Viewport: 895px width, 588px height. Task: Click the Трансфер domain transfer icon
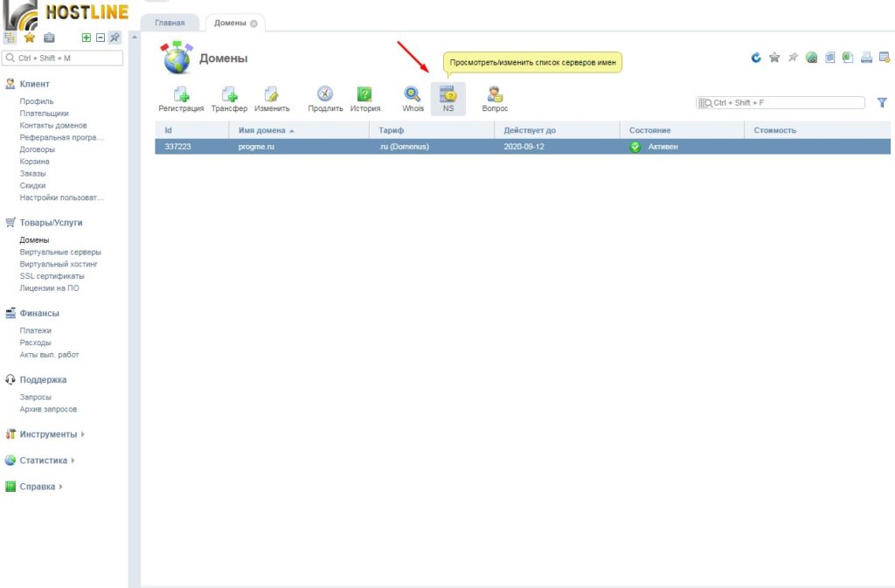tap(229, 99)
